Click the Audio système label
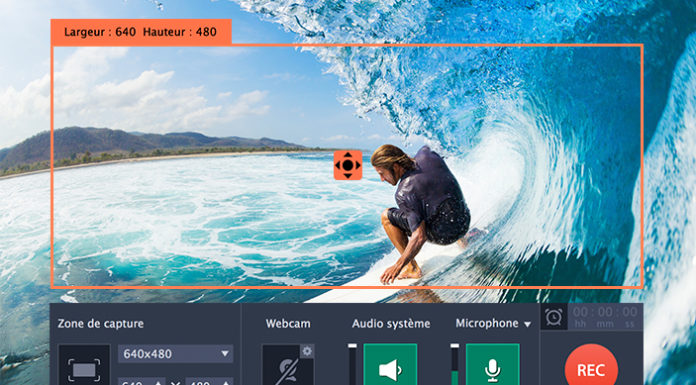The height and width of the screenshot is (385, 696). coord(391,324)
